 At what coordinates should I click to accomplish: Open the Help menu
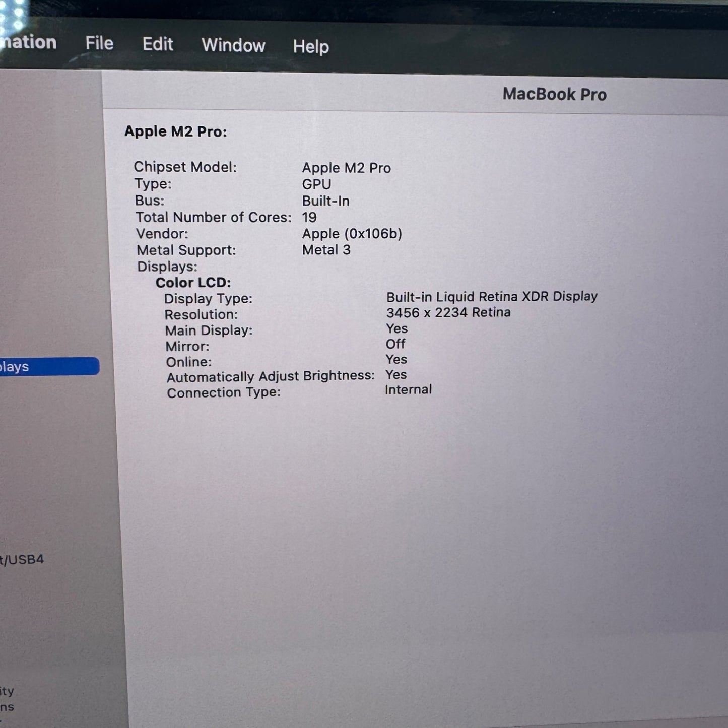(311, 47)
